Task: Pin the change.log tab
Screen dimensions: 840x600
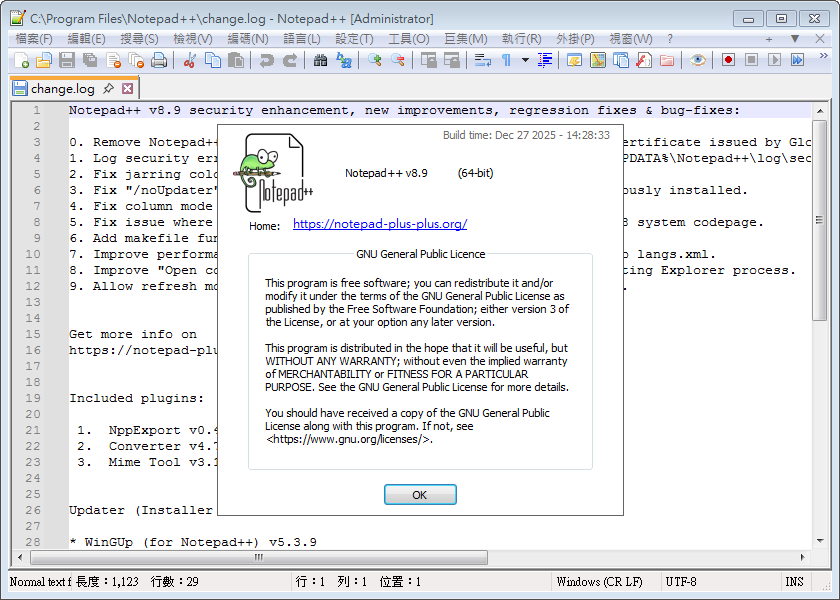Action: [x=108, y=88]
